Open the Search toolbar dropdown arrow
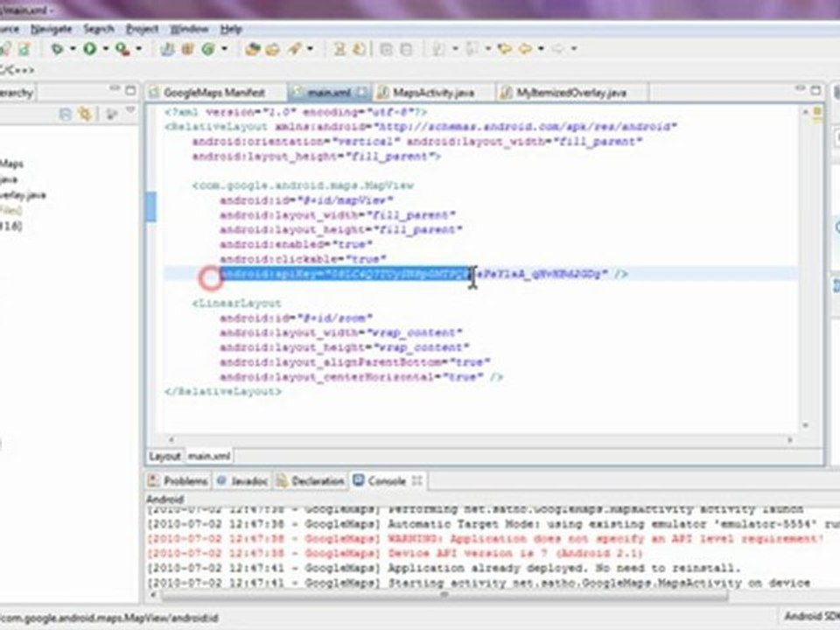 tap(310, 49)
